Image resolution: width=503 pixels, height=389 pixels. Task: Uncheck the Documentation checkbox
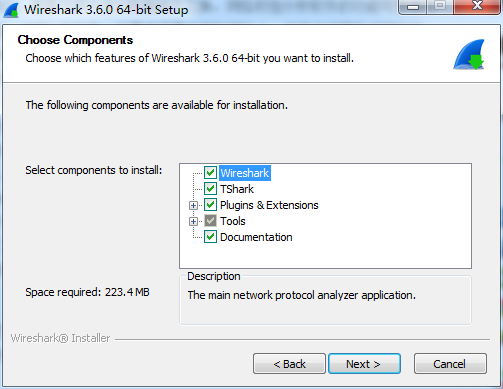[210, 237]
